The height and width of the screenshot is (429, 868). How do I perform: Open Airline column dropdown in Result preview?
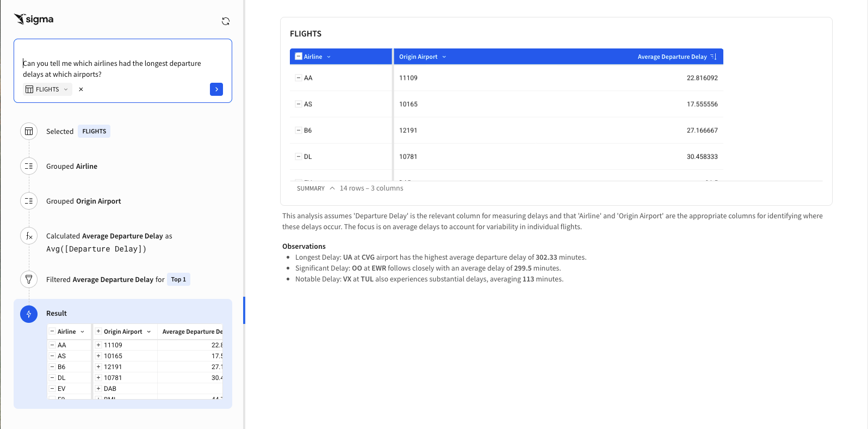(83, 332)
